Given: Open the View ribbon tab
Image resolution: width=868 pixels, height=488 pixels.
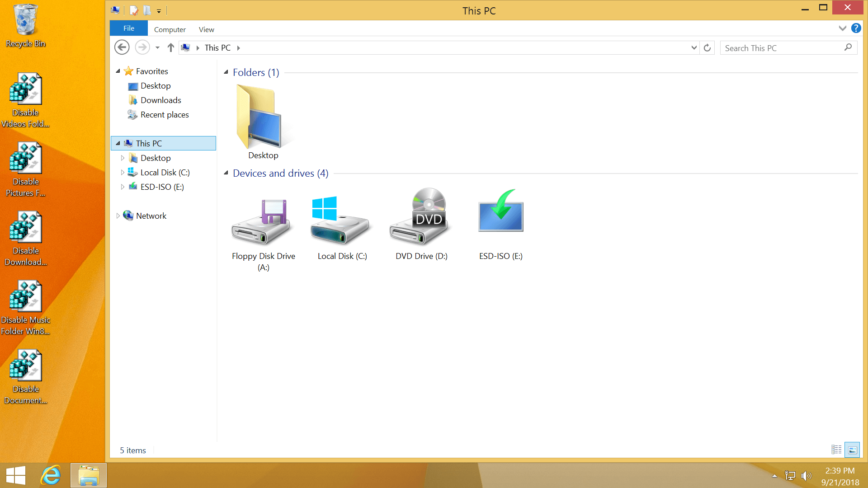Looking at the screenshot, I should (x=206, y=29).
